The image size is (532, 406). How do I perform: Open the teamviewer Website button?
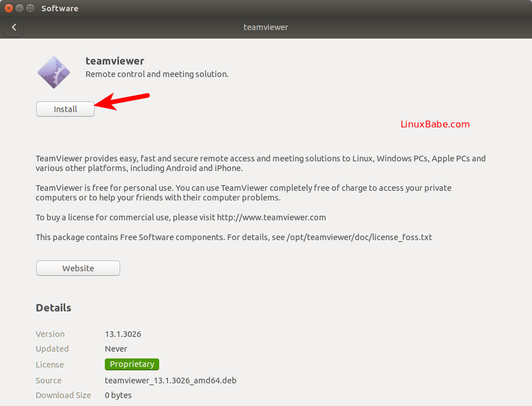(x=78, y=268)
